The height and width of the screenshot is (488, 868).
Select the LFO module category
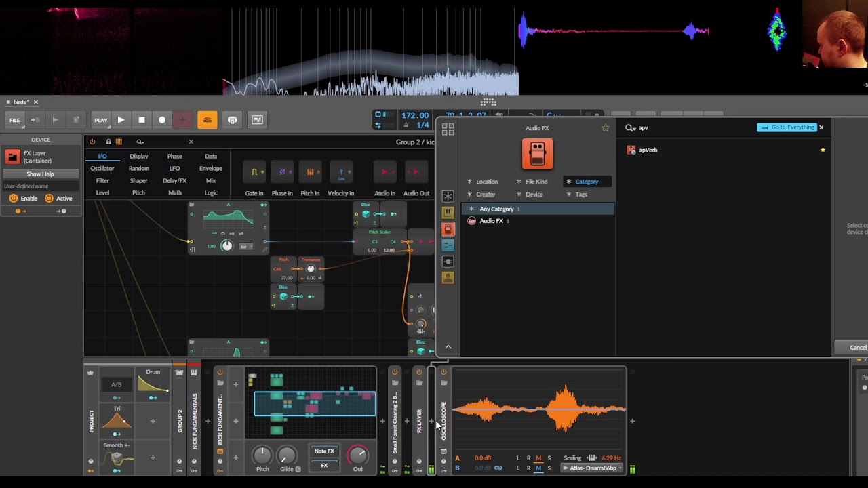[174, 169]
